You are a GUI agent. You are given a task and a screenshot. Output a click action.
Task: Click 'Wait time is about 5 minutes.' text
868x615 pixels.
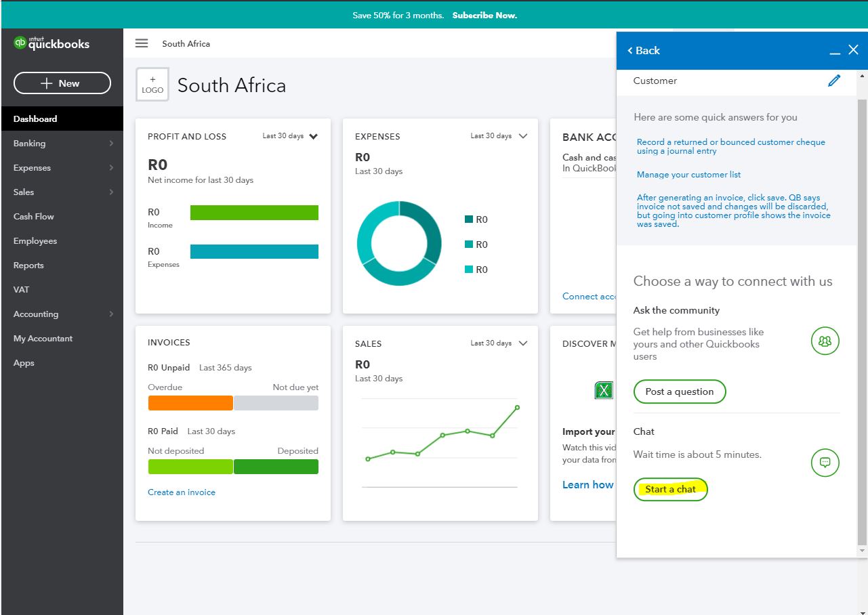[x=697, y=454]
